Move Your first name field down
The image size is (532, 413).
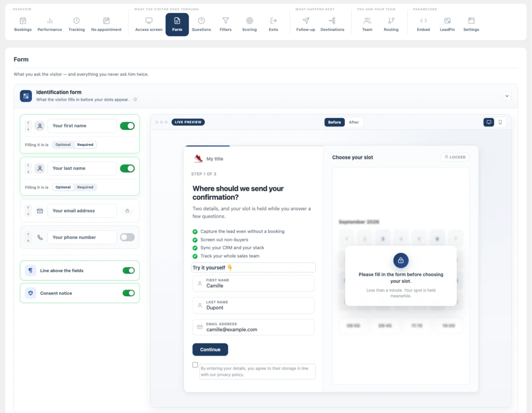(x=28, y=129)
